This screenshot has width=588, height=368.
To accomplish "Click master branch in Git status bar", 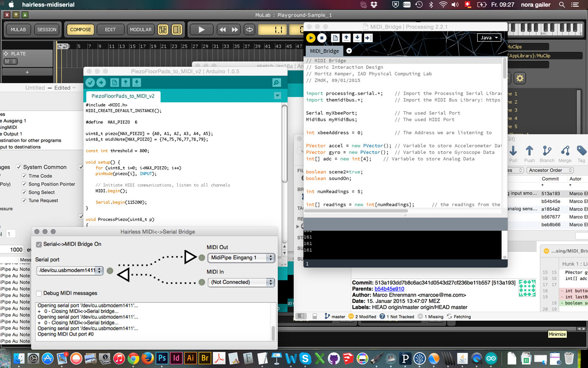I will point(335,317).
